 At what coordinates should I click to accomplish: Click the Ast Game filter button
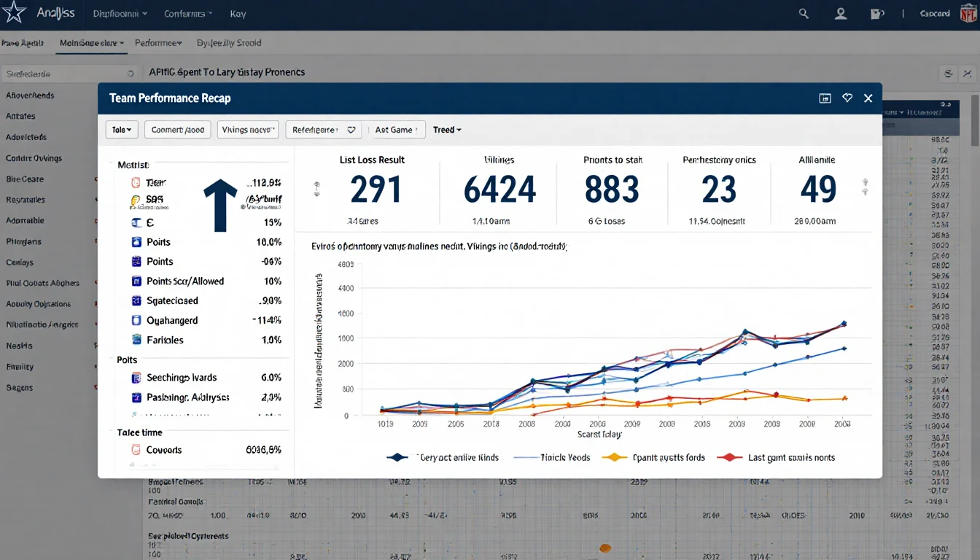(396, 129)
